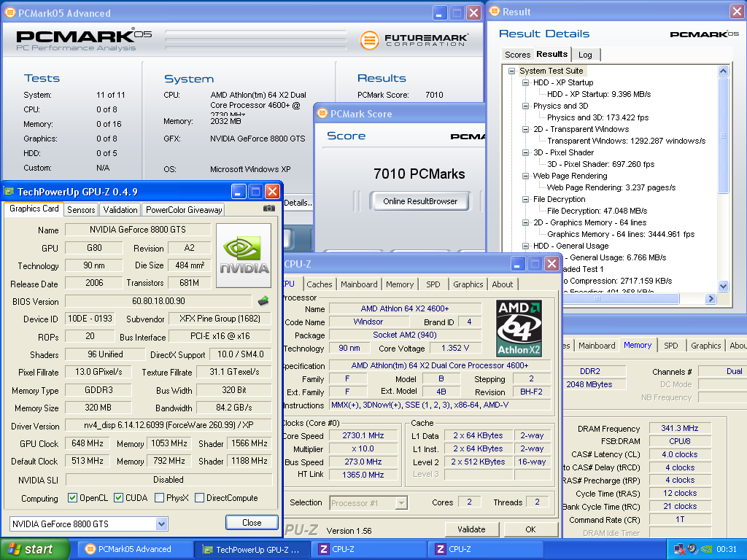
Task: Click the Futuremark Corporation logo
Action: (x=414, y=40)
